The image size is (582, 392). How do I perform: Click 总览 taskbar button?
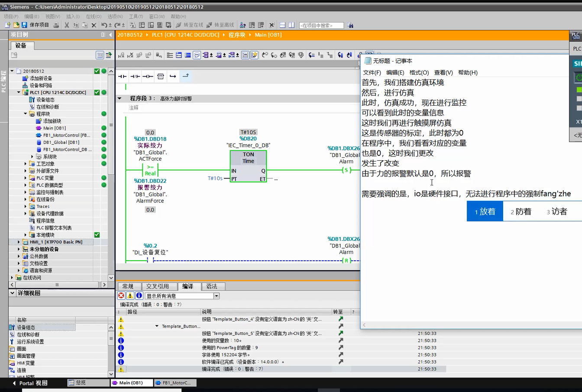tap(88, 383)
